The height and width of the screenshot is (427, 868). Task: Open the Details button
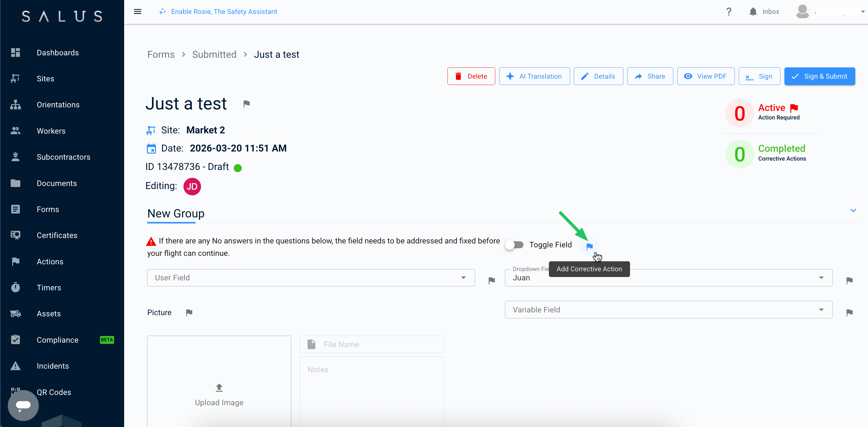point(598,77)
